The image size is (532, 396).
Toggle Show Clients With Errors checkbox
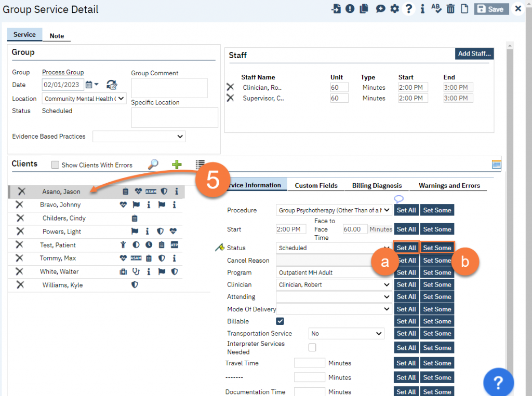(x=55, y=165)
